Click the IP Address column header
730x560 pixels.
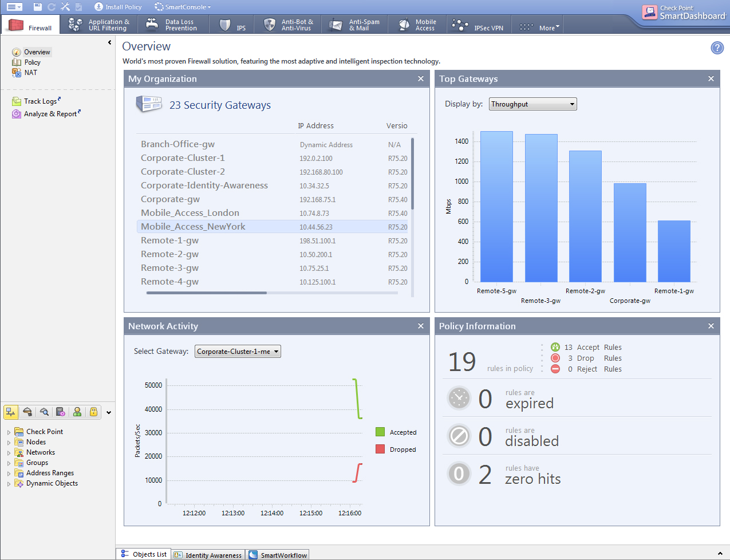tap(315, 126)
